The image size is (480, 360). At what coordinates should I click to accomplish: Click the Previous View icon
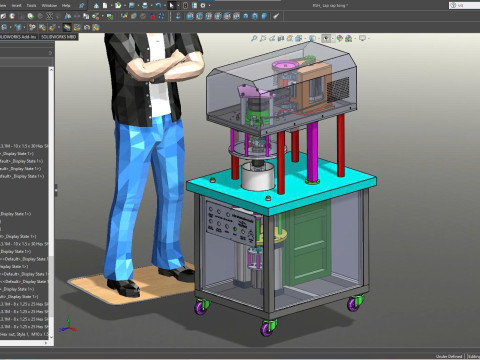[x=272, y=38]
